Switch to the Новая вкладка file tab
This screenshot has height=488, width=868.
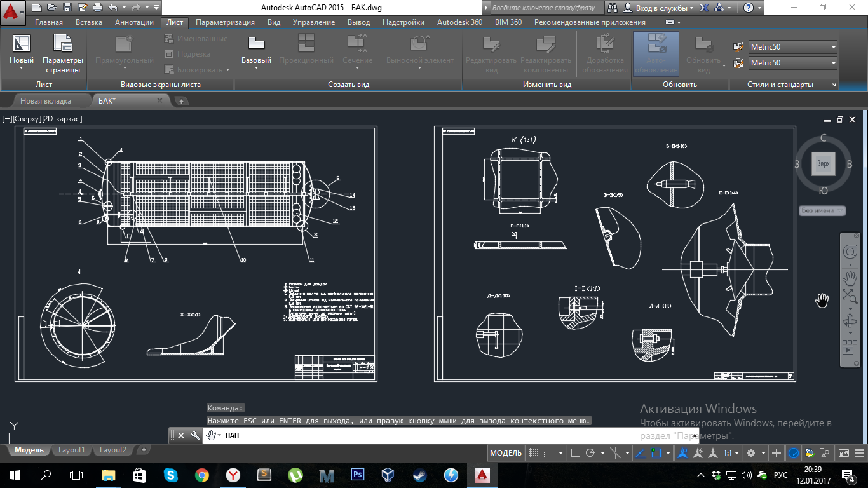coord(46,100)
